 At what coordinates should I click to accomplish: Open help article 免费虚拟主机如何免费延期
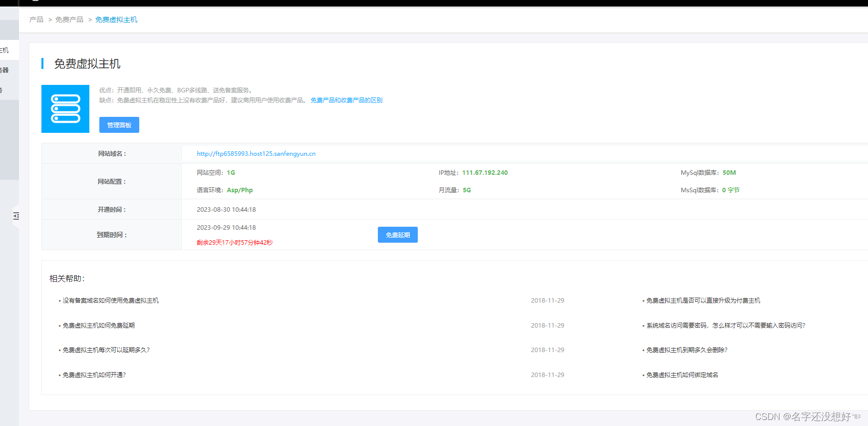[x=98, y=326]
